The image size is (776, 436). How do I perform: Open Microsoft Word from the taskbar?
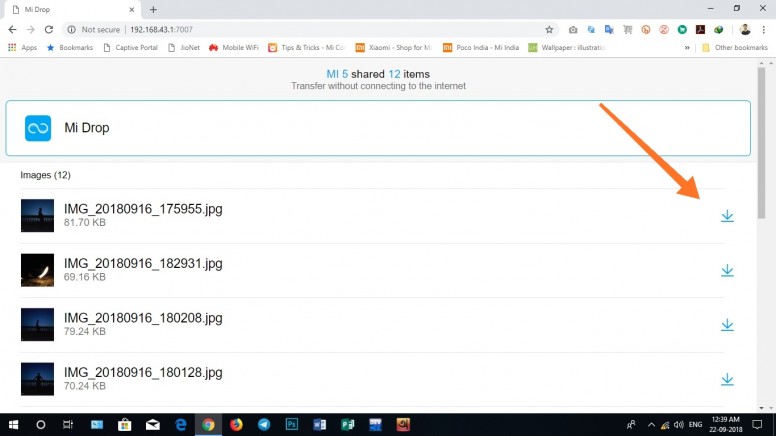point(320,425)
